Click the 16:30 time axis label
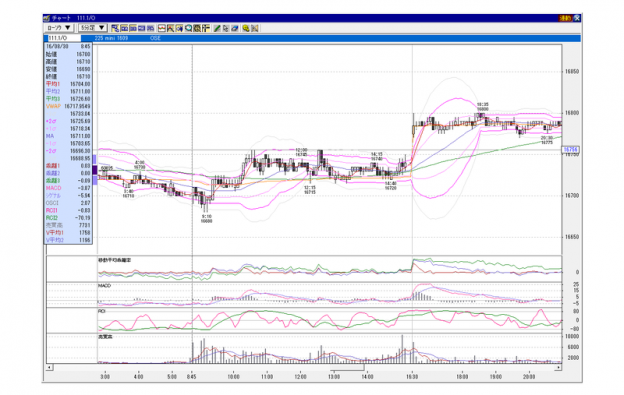The height and width of the screenshot is (395, 624). (412, 376)
